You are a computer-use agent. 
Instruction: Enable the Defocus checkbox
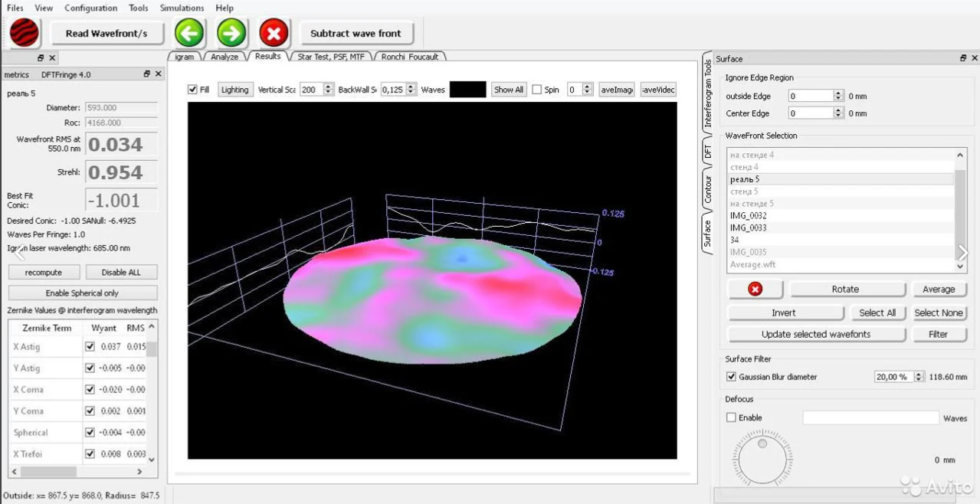(731, 417)
